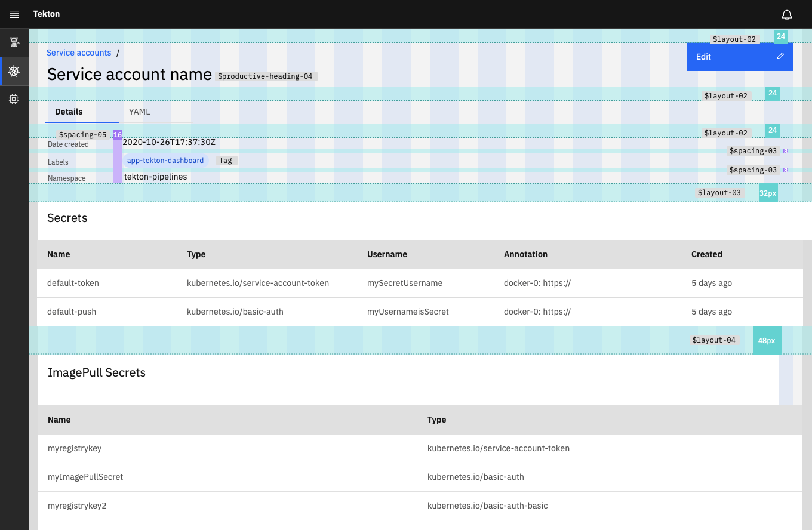This screenshot has height=530, width=812.
Task: Click the Tekton title in the top bar
Action: [46, 14]
